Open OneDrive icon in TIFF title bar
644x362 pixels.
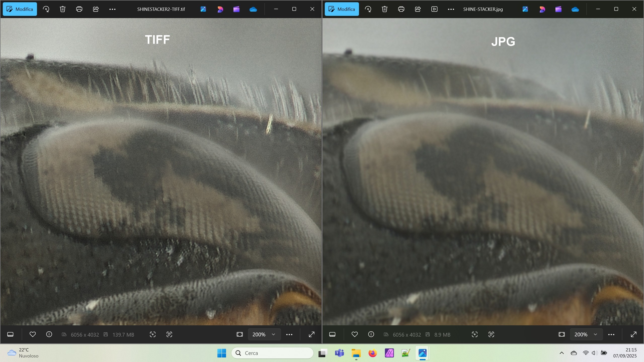253,9
